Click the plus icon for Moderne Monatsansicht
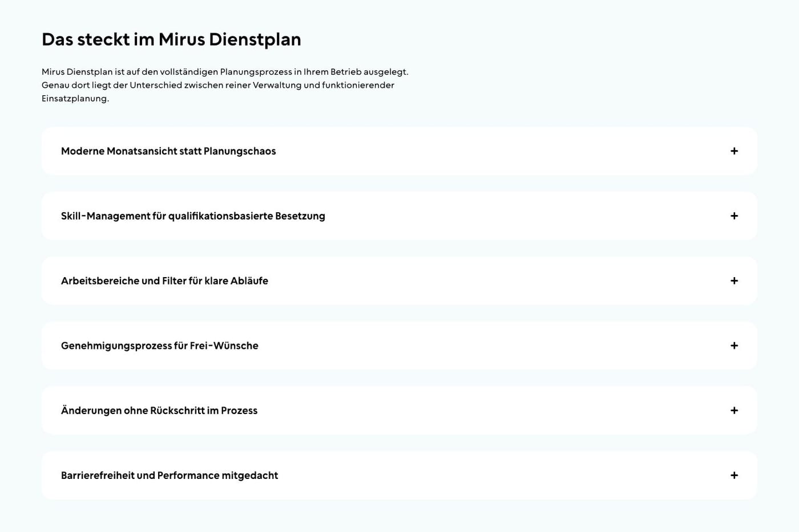The height and width of the screenshot is (532, 799). (734, 151)
